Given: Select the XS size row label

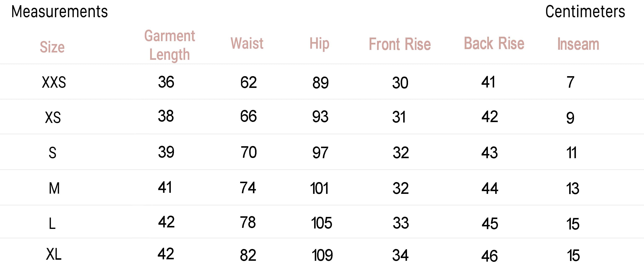Looking at the screenshot, I should [x=53, y=117].
